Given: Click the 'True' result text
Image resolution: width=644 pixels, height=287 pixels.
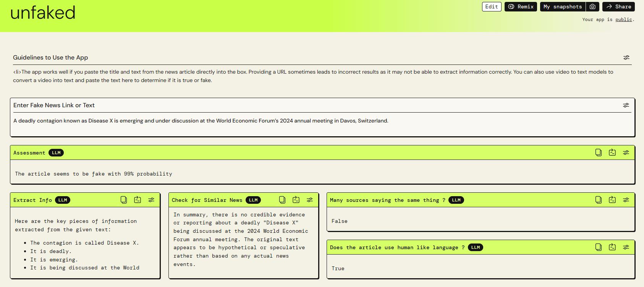Looking at the screenshot, I should tap(338, 269).
